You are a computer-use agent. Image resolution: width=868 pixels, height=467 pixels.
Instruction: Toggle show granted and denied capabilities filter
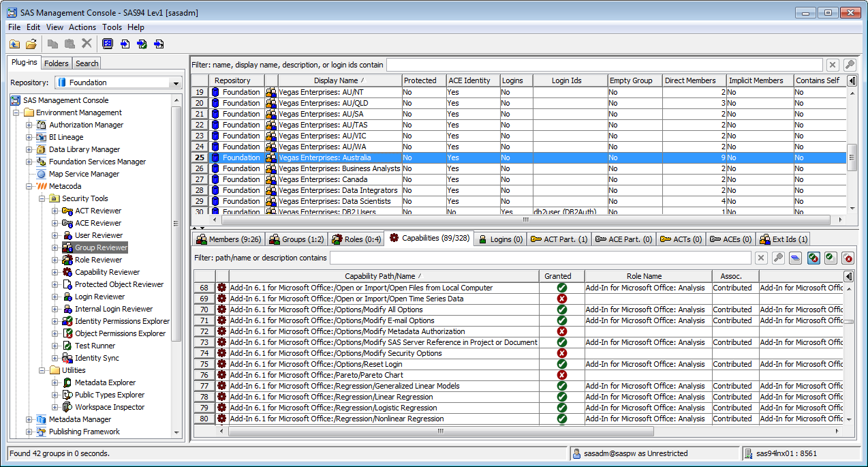point(813,258)
